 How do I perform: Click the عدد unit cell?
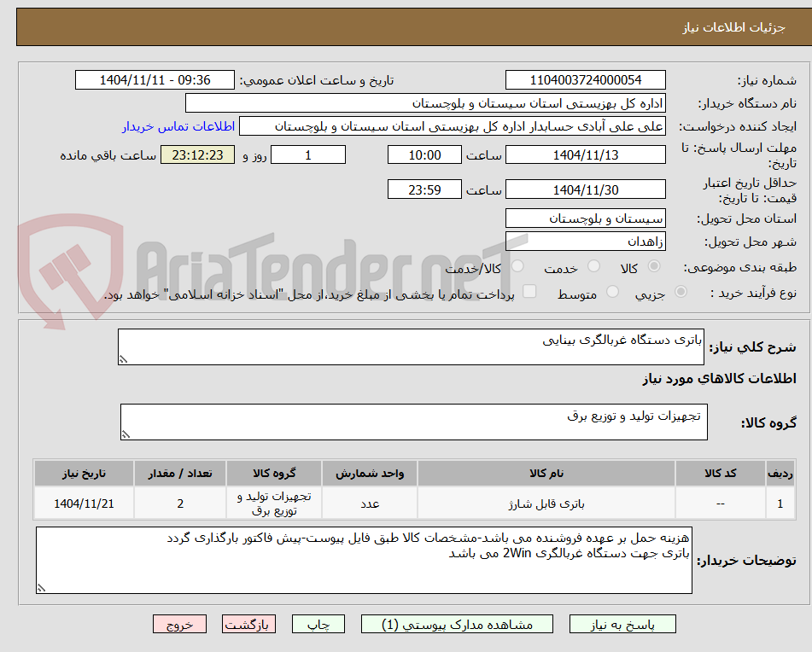click(370, 504)
